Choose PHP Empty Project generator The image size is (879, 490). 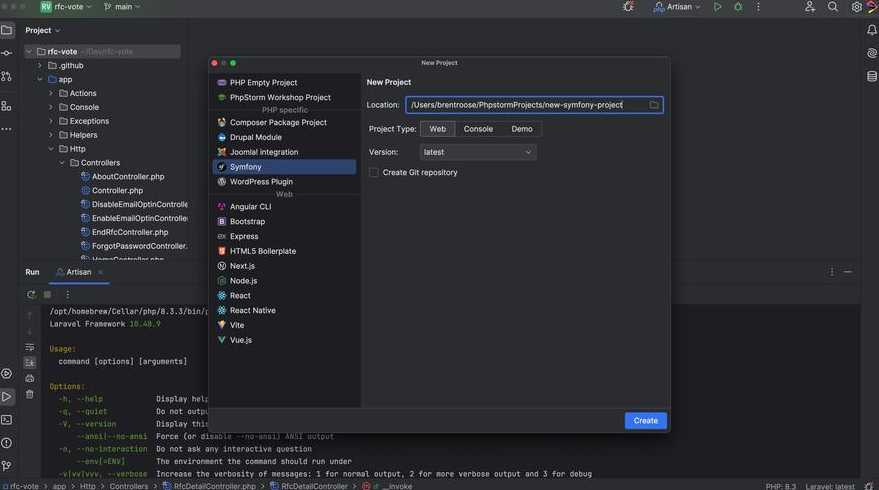pyautogui.click(x=284, y=82)
